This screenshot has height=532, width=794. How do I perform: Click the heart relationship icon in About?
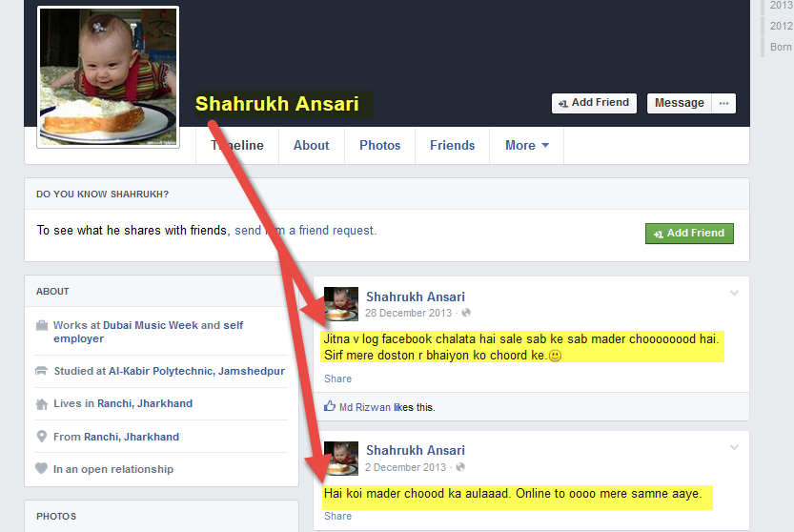point(41,469)
